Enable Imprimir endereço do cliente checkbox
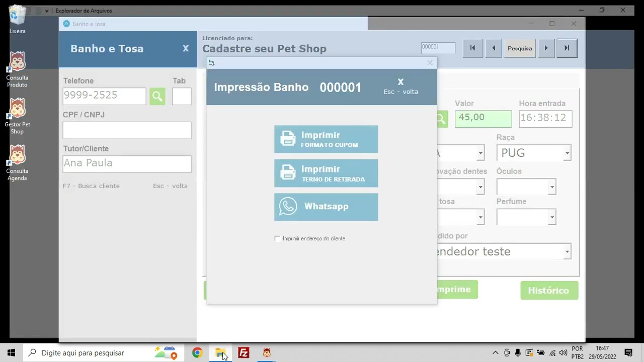 277,238
